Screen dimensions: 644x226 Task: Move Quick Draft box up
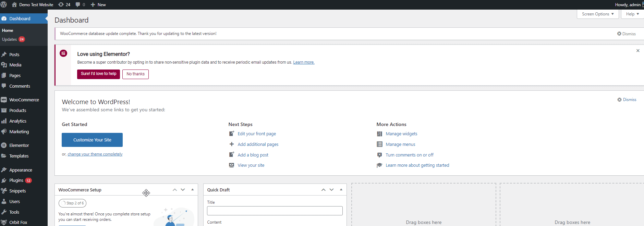(324, 190)
